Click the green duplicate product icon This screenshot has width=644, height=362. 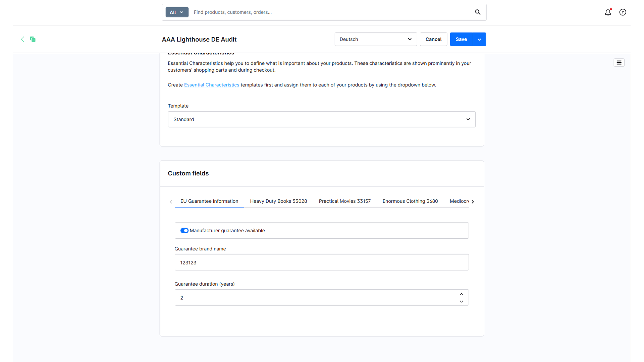point(33,39)
